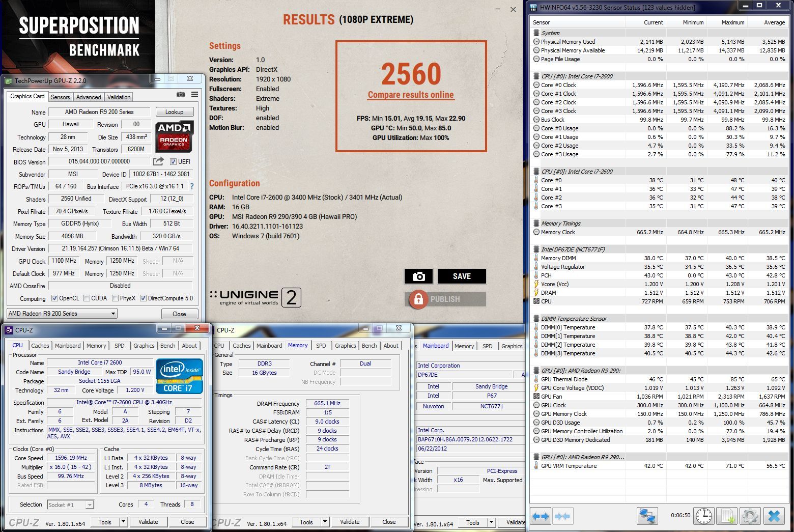Switch to Sensors tab in GPU-Z
This screenshot has width=794, height=532.
point(60,97)
